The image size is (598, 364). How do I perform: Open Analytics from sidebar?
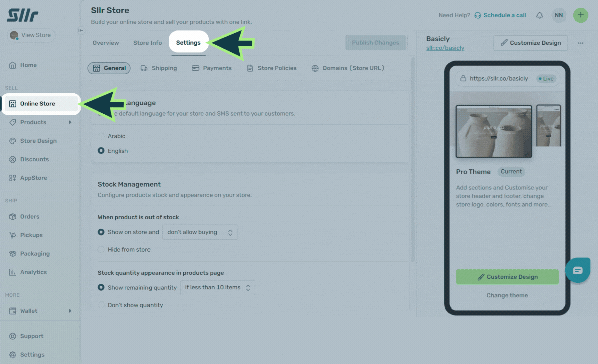click(33, 272)
